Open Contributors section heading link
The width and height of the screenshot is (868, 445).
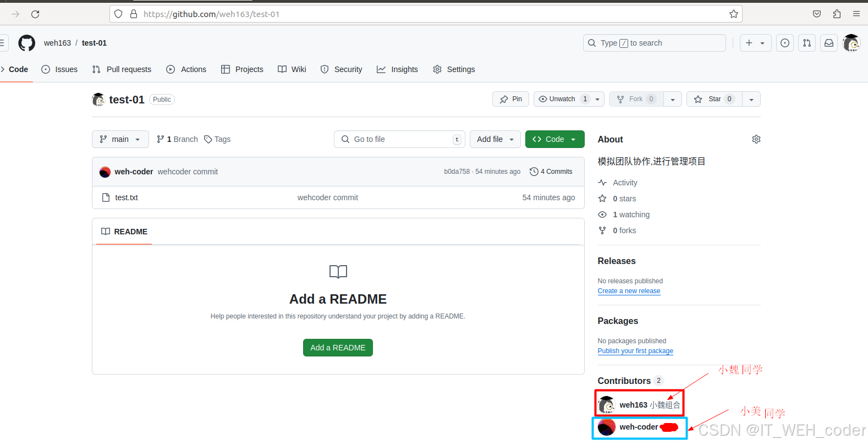click(x=630, y=381)
